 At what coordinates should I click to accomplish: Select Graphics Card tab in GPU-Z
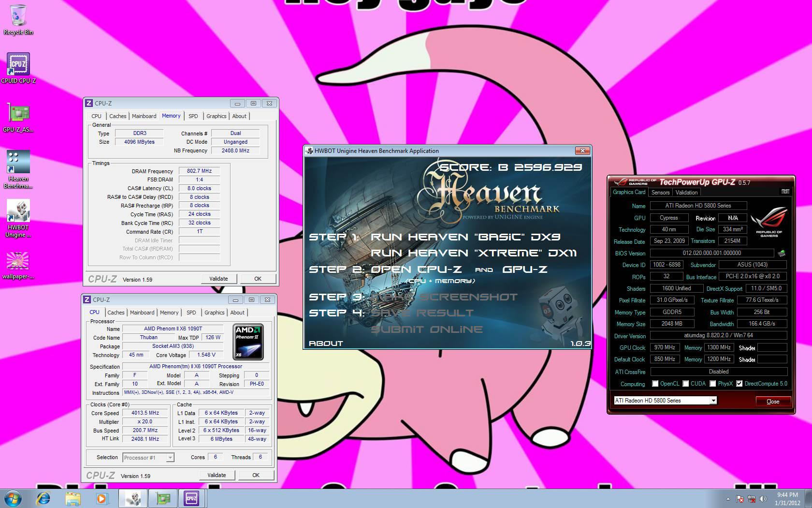click(629, 192)
